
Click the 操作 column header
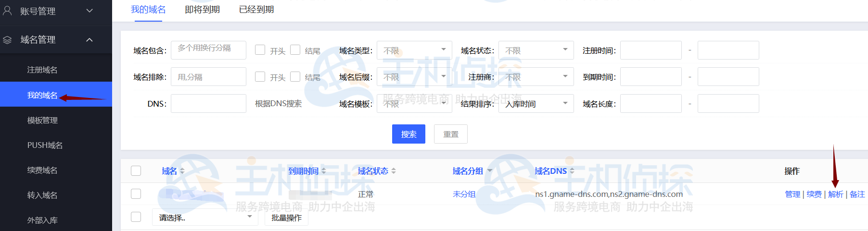(x=792, y=171)
